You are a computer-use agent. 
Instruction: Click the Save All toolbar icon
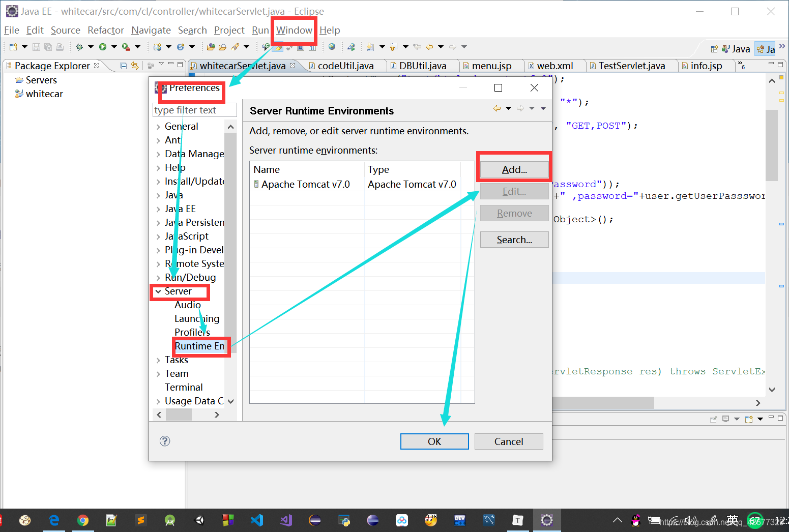tap(48, 47)
